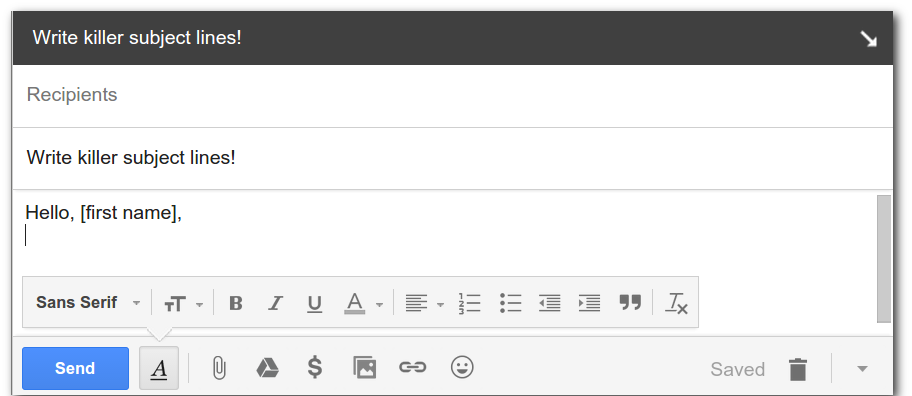Click the Recipients field
Image resolution: width=912 pixels, height=396 pixels.
click(x=453, y=95)
